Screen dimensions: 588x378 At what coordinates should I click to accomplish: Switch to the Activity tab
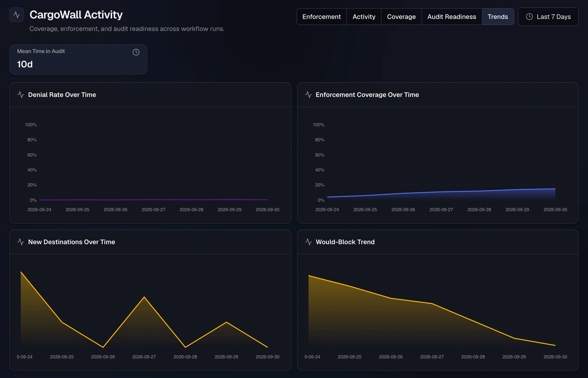364,17
